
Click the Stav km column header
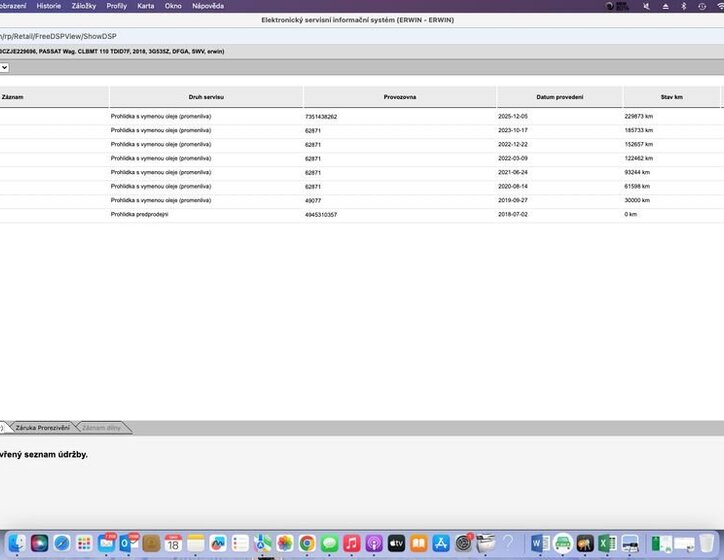[671, 97]
